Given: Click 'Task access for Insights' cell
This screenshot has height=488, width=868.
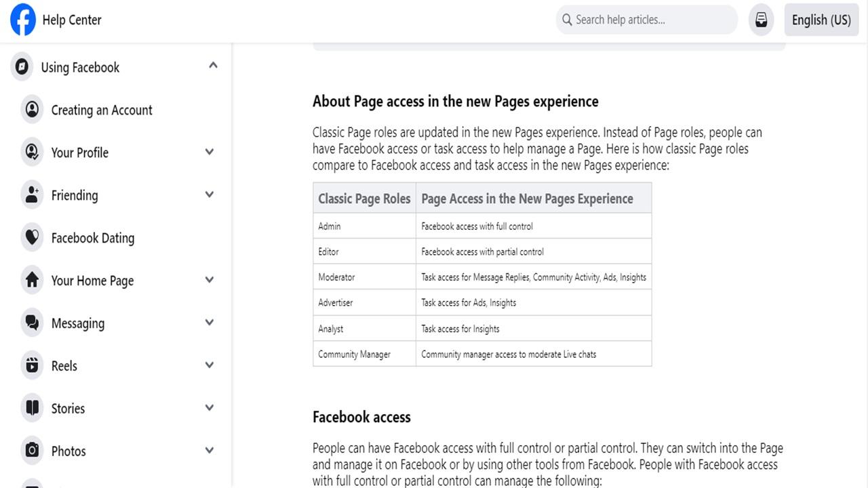Looking at the screenshot, I should pyautogui.click(x=534, y=329).
